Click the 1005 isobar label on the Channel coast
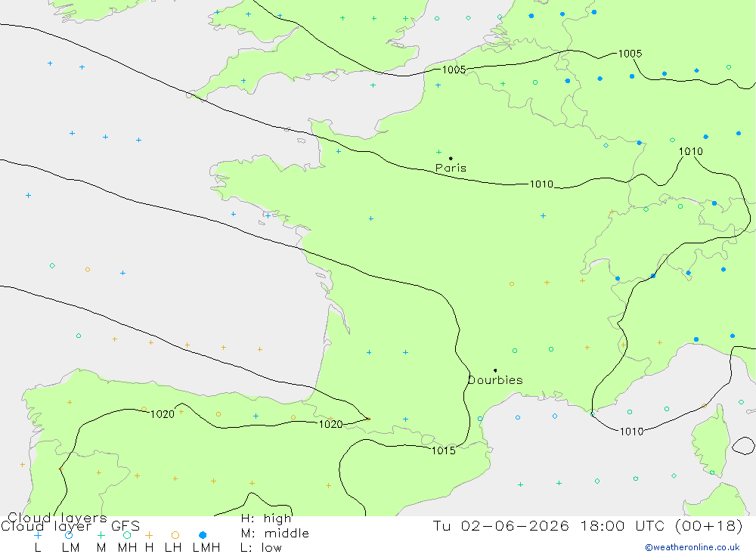 pyautogui.click(x=454, y=70)
